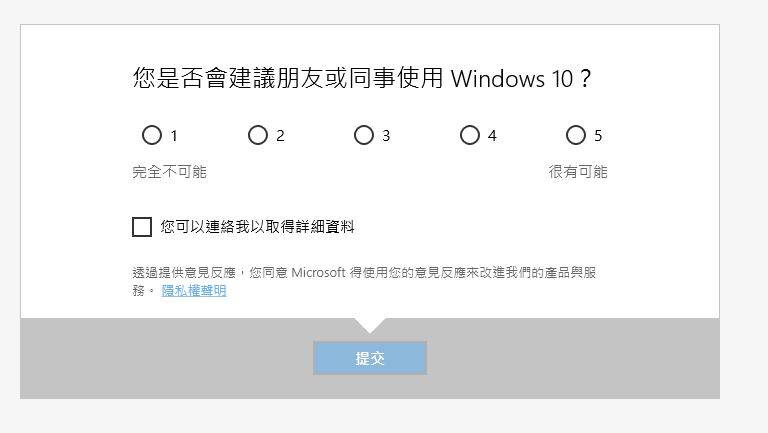768x433 pixels.
Task: Select rating radio button 5
Action: pos(576,135)
